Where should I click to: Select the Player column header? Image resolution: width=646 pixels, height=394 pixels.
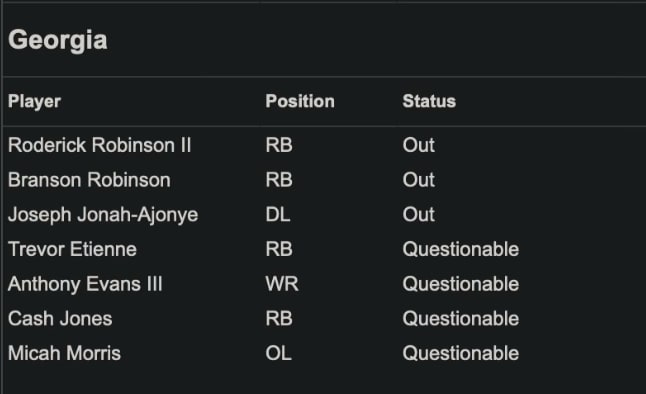(x=35, y=101)
